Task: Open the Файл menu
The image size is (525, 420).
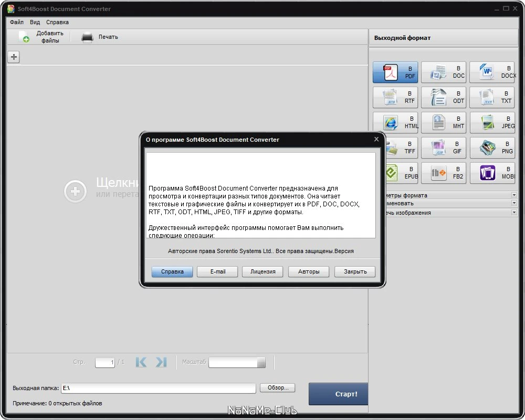Action: [x=17, y=22]
